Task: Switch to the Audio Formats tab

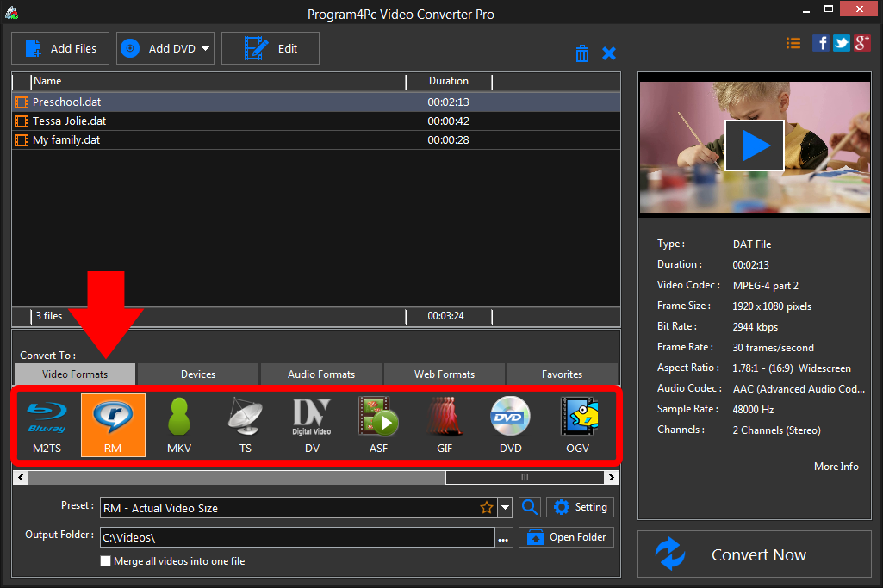Action: [x=320, y=374]
